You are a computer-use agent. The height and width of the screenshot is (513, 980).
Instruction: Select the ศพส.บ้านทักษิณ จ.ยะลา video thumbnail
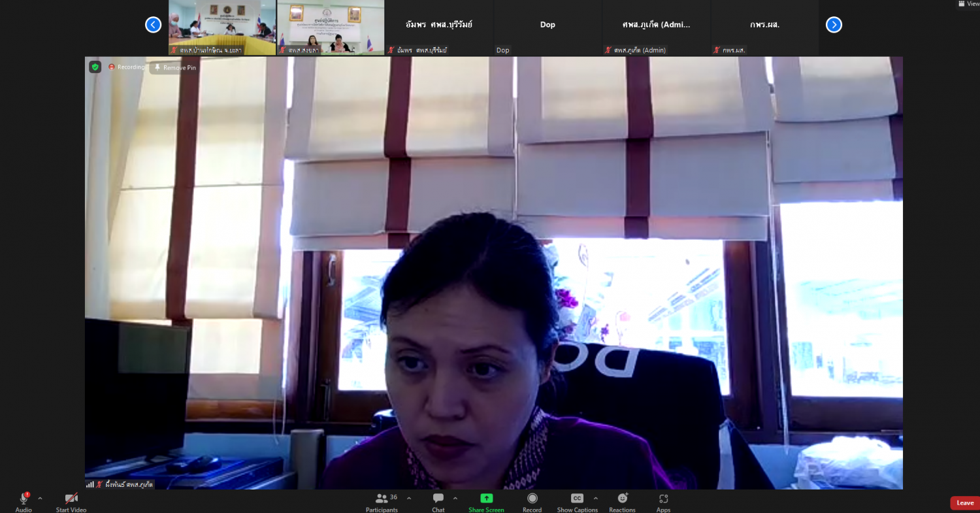[x=222, y=27]
